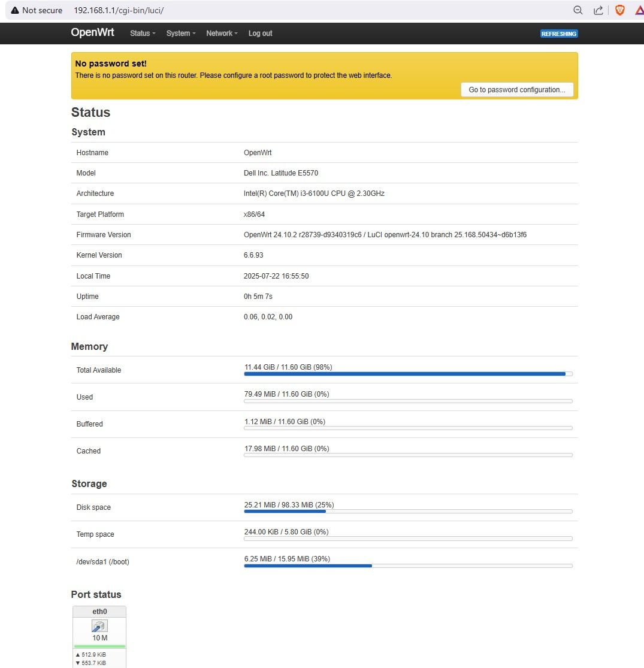Toggle the REFRESHING indicator badge
Viewport: 644px width, 668px height.
[x=559, y=34]
